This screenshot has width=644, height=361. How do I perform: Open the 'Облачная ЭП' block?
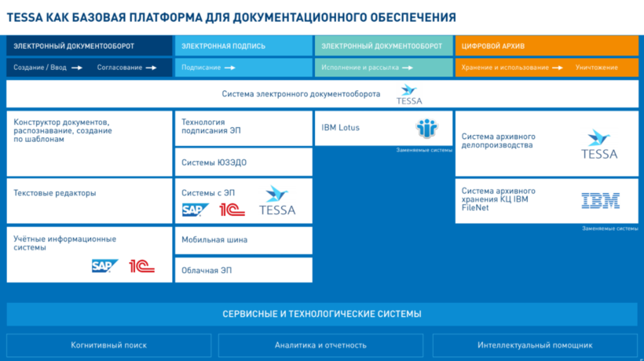pos(243,270)
